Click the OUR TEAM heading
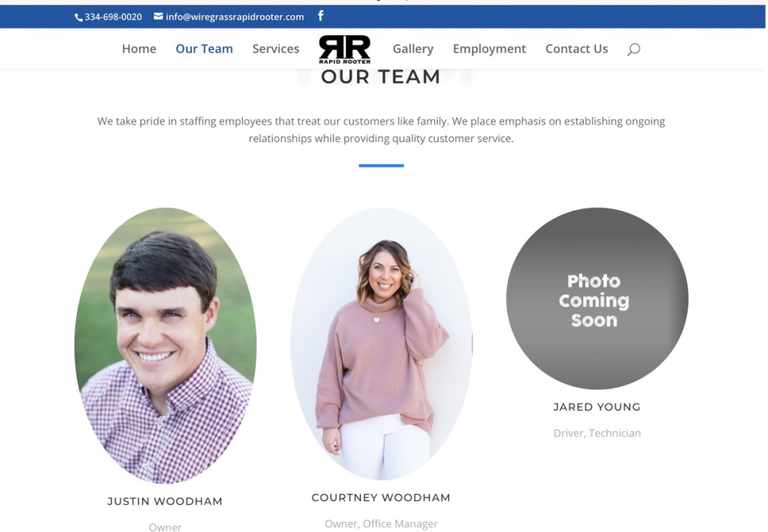768x532 pixels. 381,77
